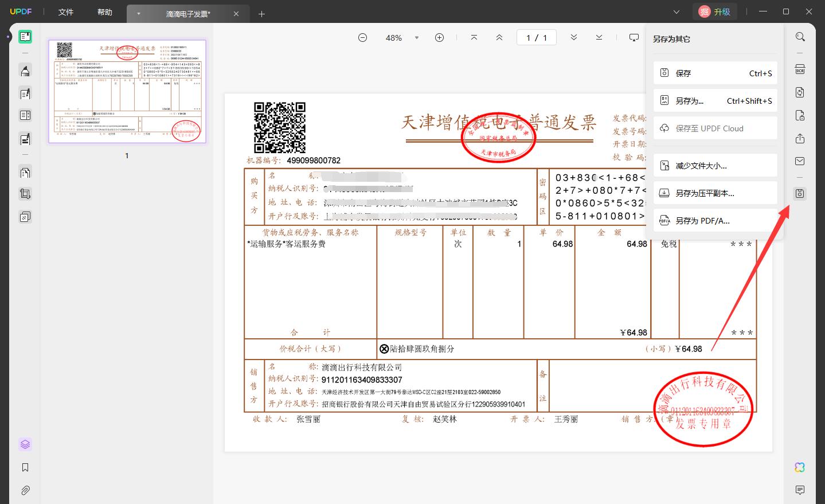Open the search tool icon
825x504 pixels.
click(x=800, y=37)
